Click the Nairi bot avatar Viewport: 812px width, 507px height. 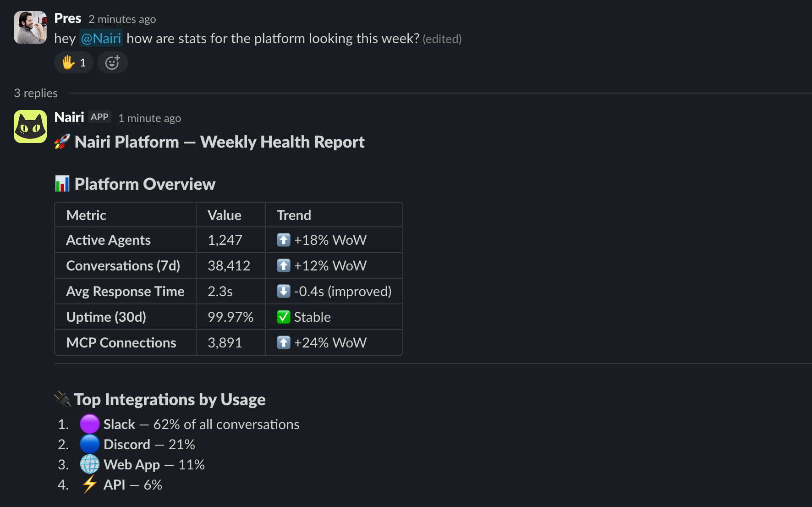point(30,127)
